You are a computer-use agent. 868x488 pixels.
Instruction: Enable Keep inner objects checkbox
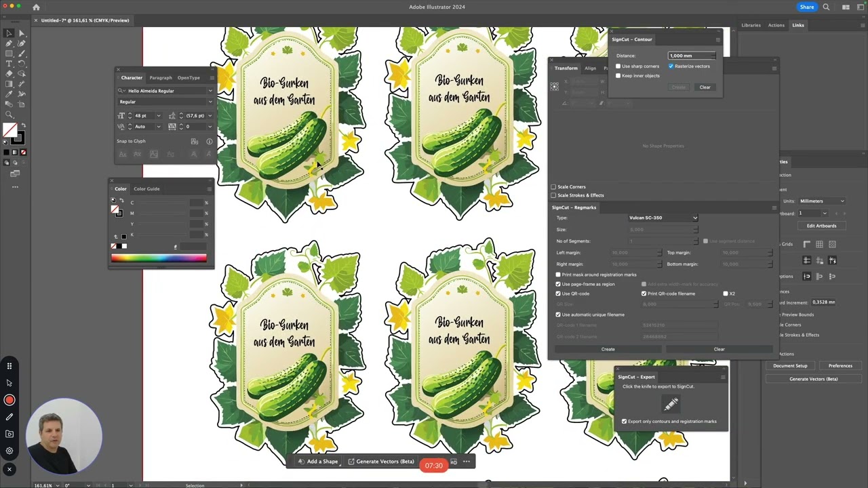tap(618, 76)
